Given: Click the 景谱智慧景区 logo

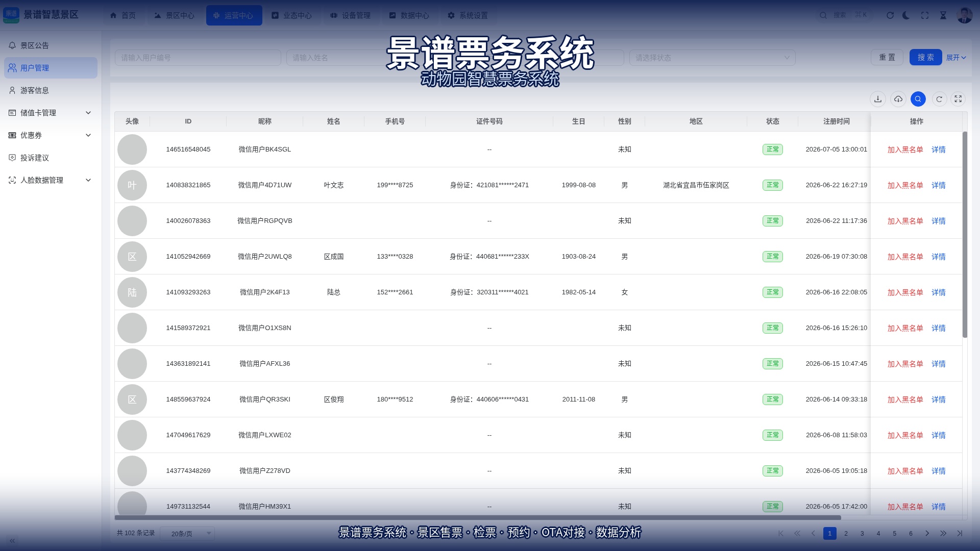Looking at the screenshot, I should (41, 15).
